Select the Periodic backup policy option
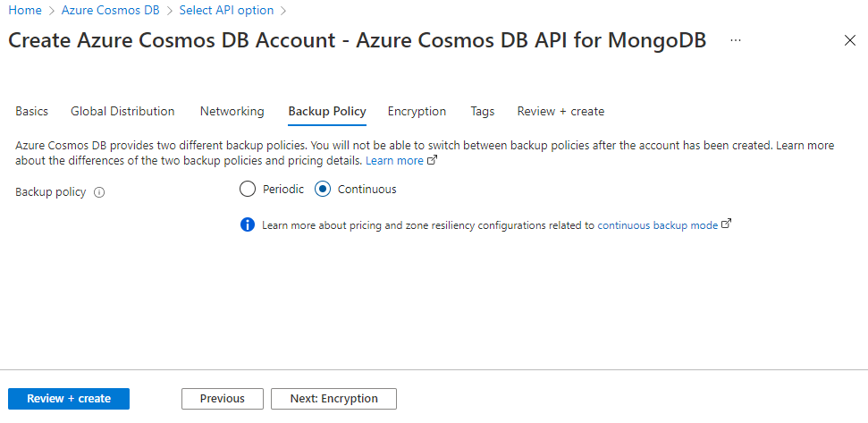 247,190
